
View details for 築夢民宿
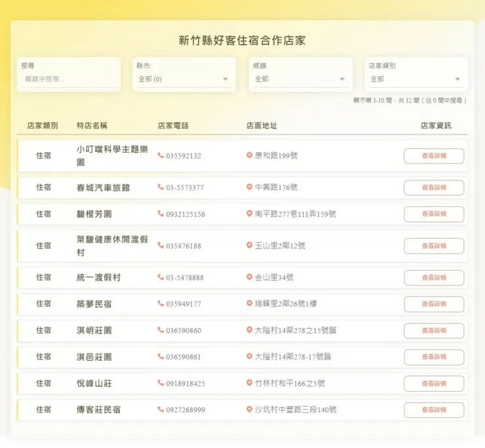click(x=434, y=304)
